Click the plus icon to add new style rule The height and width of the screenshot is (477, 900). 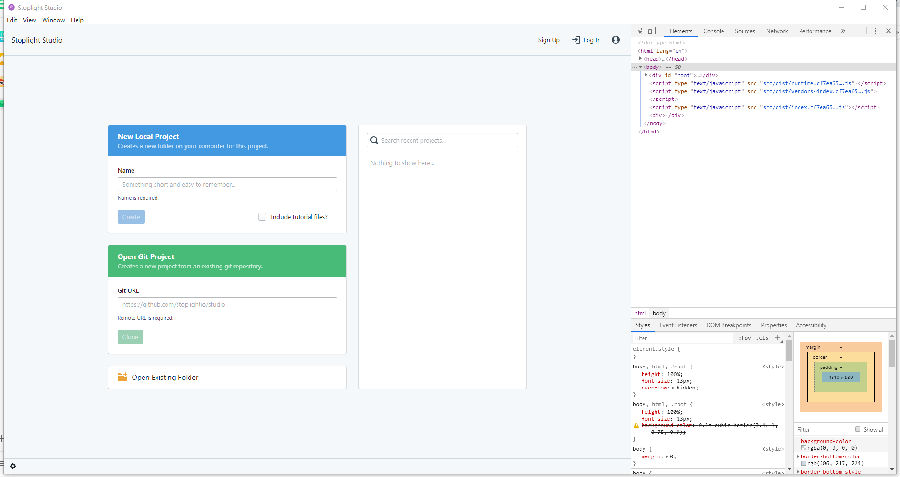[x=778, y=338]
